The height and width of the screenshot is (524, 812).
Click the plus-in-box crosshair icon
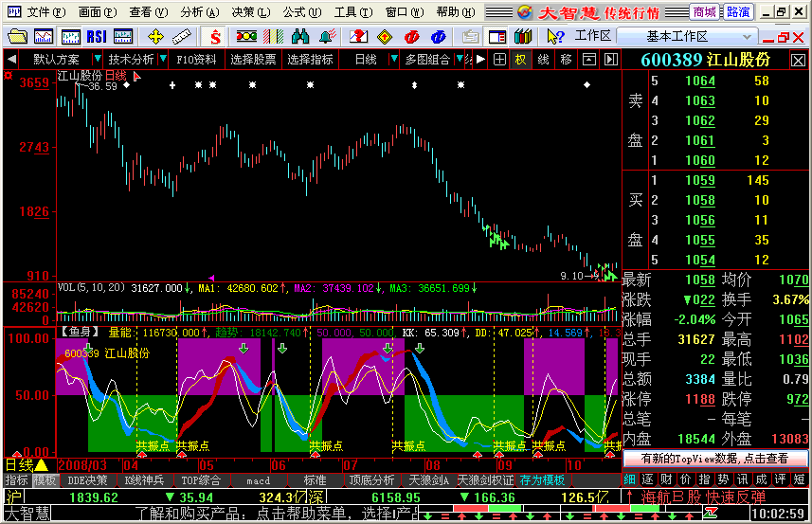click(x=499, y=60)
